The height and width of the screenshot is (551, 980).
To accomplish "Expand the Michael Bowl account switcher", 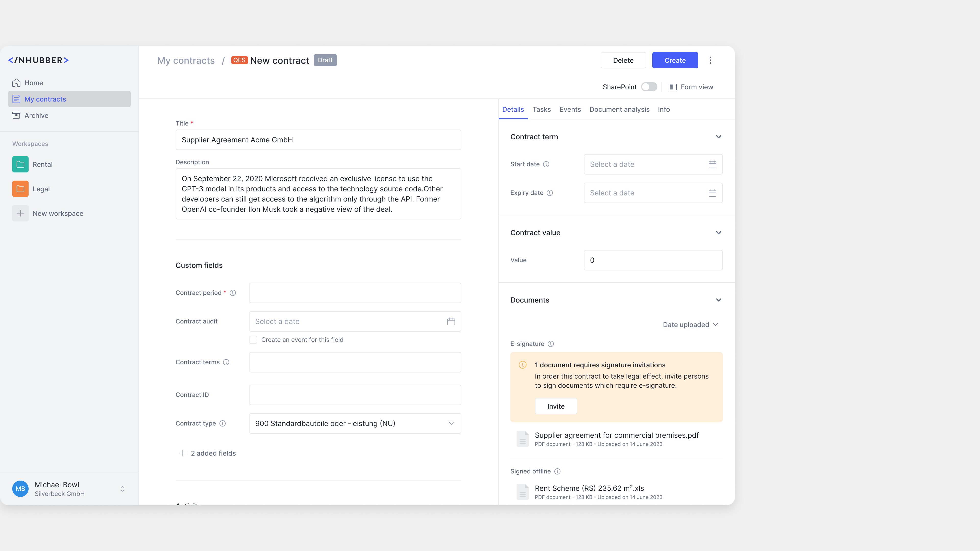I will click(122, 489).
